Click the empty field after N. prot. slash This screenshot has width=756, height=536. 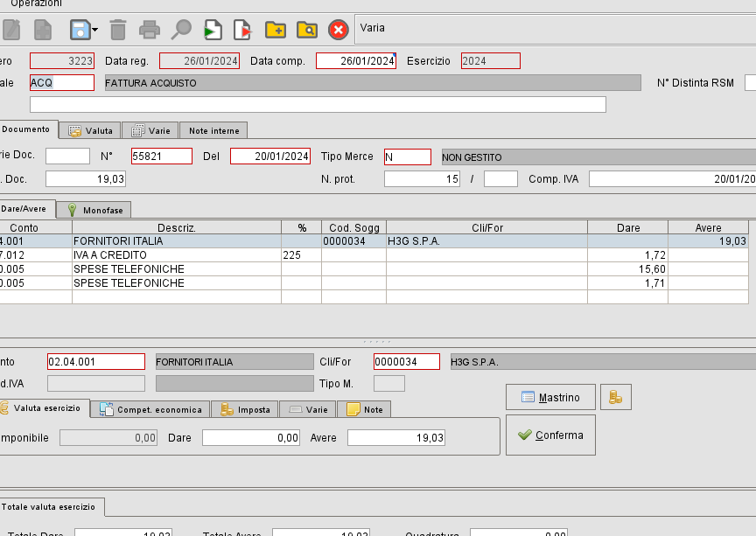tap(501, 179)
